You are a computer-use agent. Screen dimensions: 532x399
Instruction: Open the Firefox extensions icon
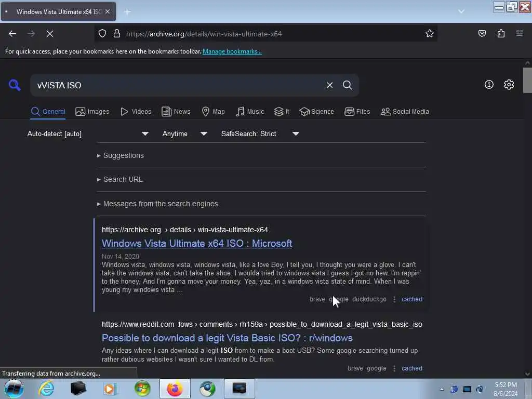(x=501, y=34)
